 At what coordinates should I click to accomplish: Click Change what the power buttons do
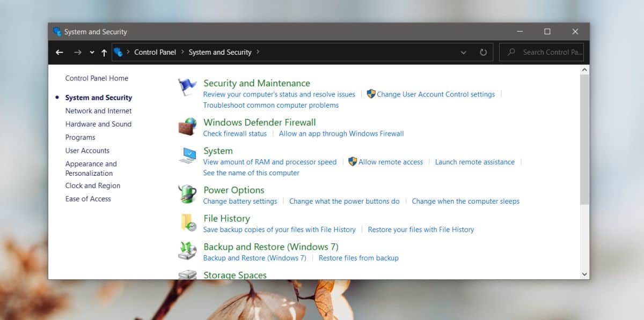click(345, 202)
